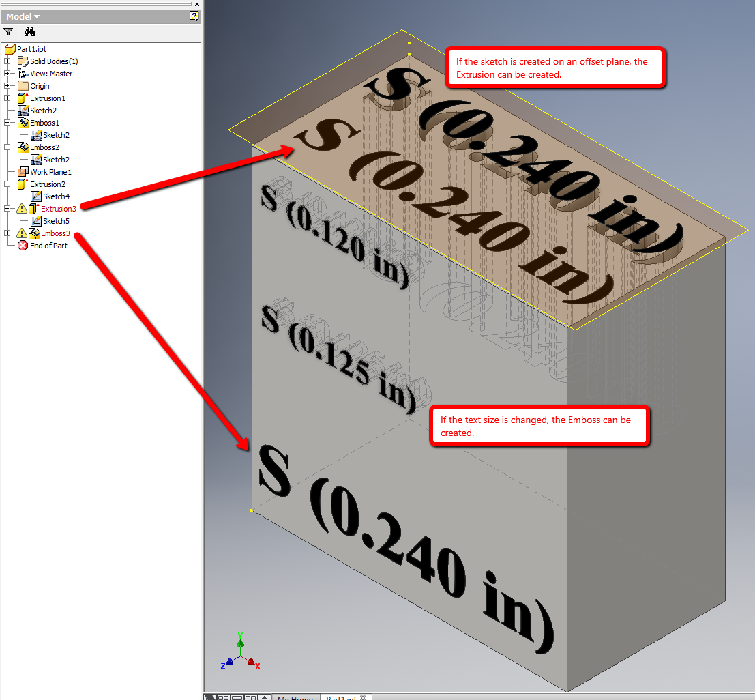The height and width of the screenshot is (700, 755).
Task: Collapse the Emboss2 node
Action: pyautogui.click(x=8, y=147)
